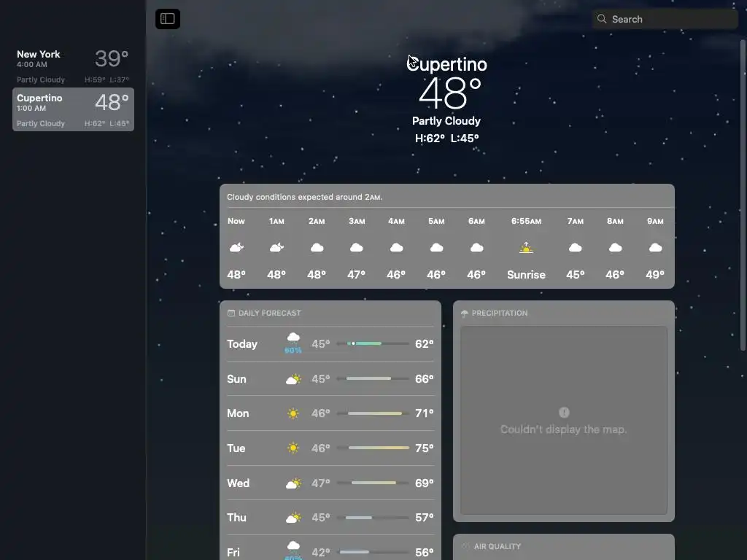Click the AIR QUALITY header label
Screen dimensions: 747x560
pyautogui.click(x=498, y=546)
